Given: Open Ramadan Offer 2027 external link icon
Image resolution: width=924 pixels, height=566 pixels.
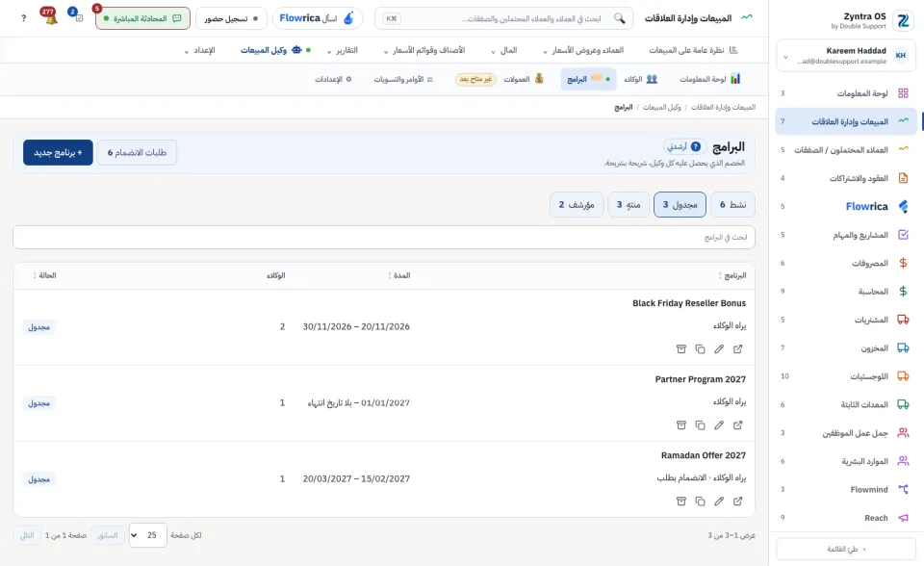Looking at the screenshot, I should (x=738, y=502).
